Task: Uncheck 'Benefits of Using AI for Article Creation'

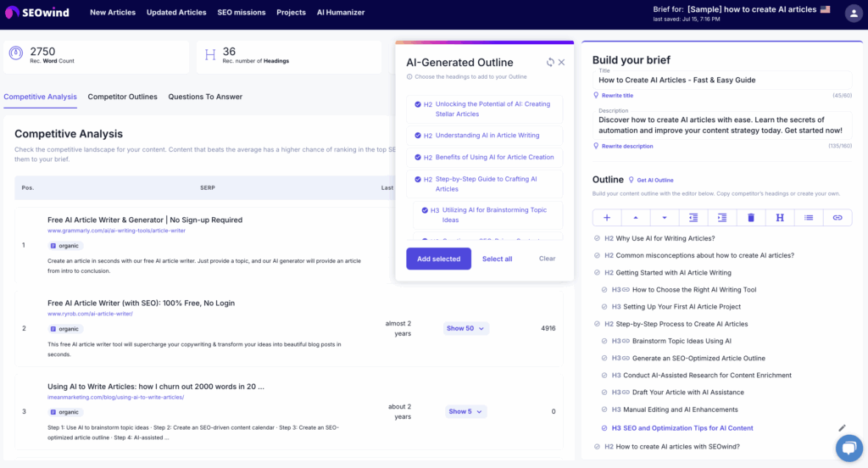Action: click(x=417, y=158)
